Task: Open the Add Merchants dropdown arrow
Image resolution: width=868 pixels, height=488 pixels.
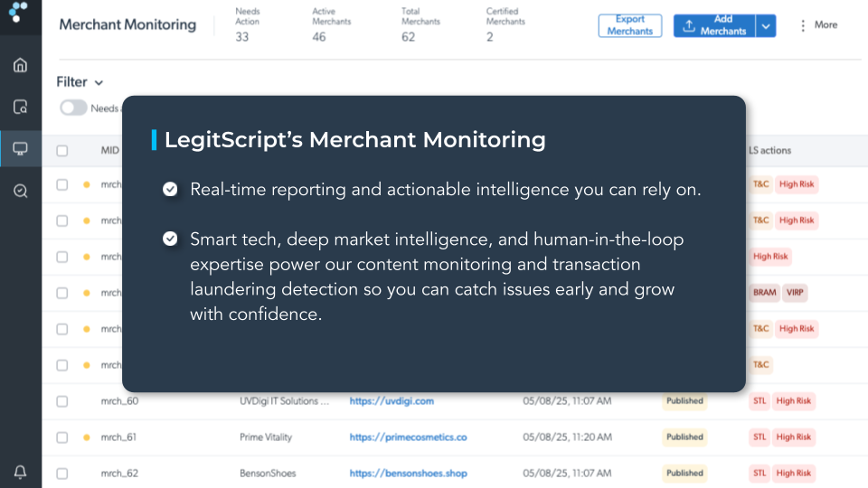Action: (766, 26)
